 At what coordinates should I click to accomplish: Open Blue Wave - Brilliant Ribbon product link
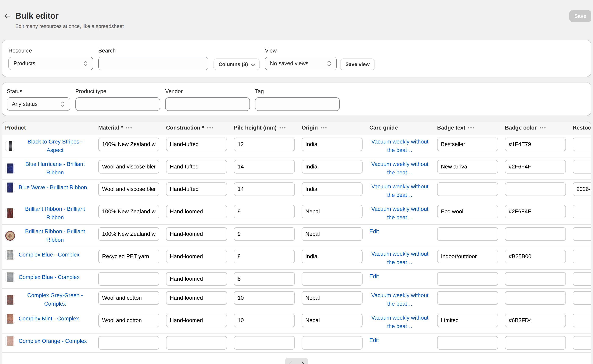coord(53,187)
